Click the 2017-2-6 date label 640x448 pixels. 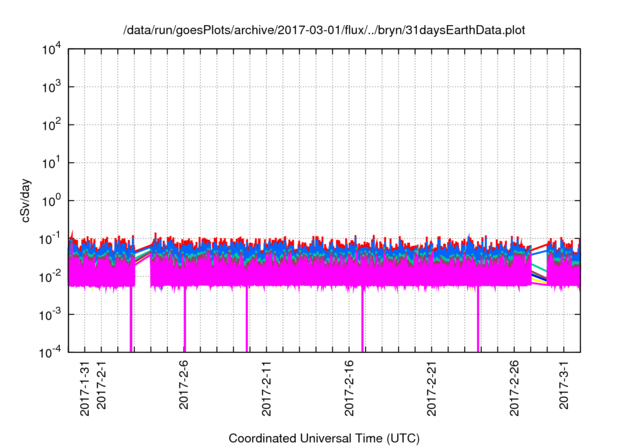(x=184, y=384)
